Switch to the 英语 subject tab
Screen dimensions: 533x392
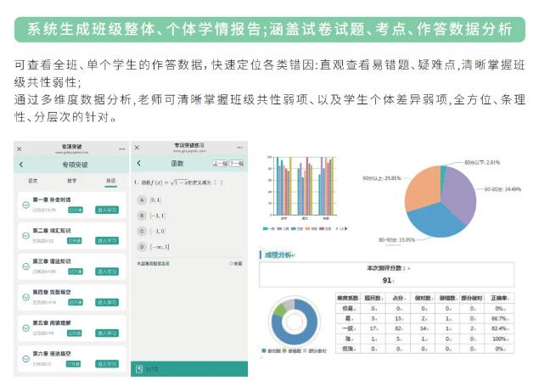(110, 181)
